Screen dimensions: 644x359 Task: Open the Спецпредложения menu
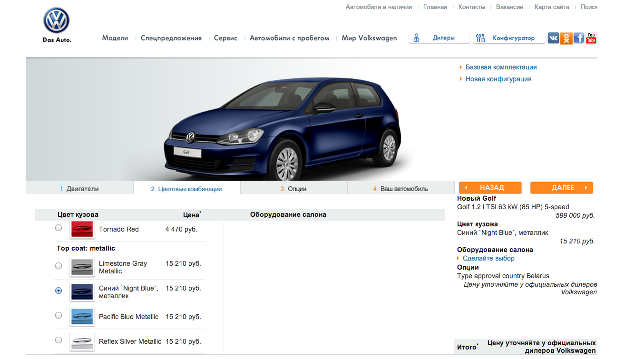pos(171,38)
